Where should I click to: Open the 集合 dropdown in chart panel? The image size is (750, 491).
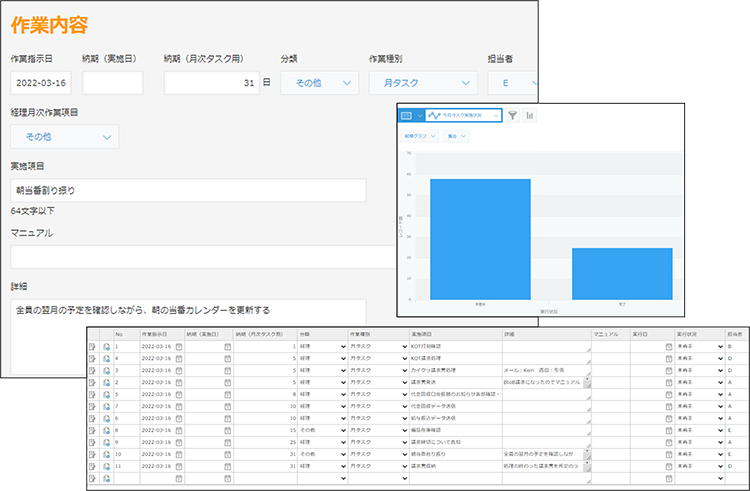coord(456,136)
